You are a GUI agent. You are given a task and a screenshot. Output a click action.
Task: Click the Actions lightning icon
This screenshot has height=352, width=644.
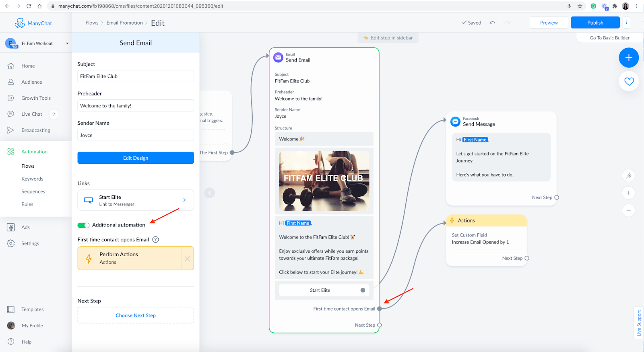(452, 220)
